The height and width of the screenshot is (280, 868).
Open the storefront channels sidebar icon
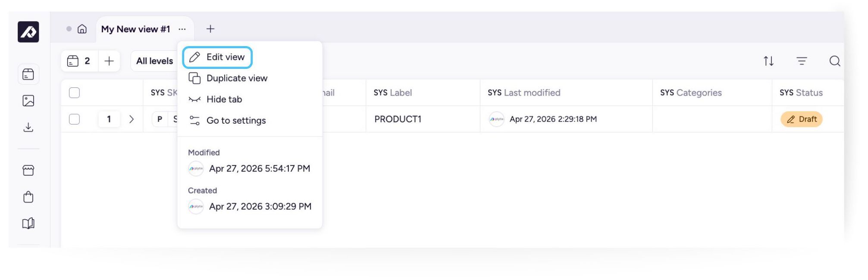28,171
